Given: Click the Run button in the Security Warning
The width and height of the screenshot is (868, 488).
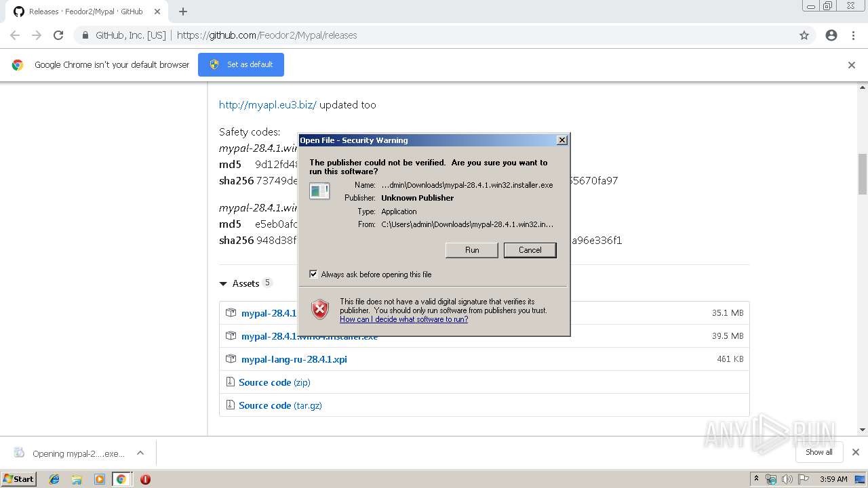Looking at the screenshot, I should click(472, 250).
